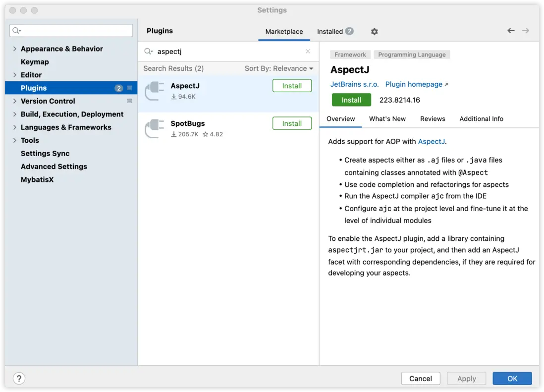Open the plugins gear settings menu
This screenshot has width=544, height=392.
(374, 32)
